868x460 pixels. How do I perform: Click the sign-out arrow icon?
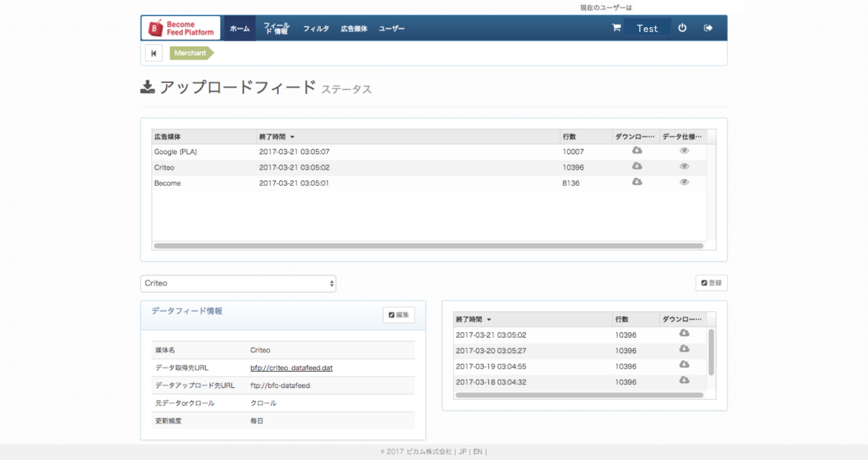click(708, 28)
